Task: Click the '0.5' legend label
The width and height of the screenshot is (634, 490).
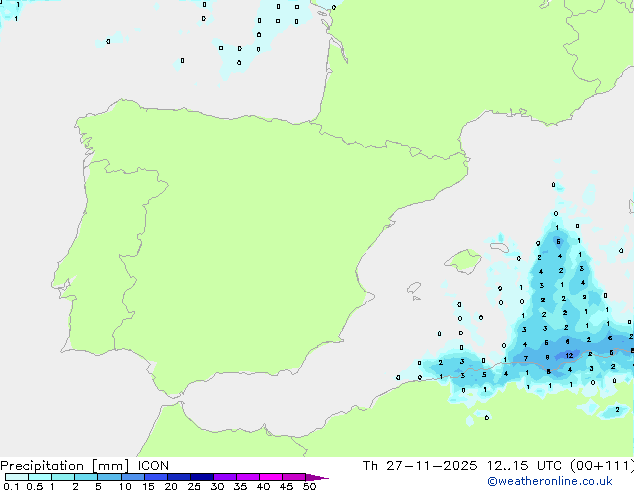Action: pyautogui.click(x=35, y=486)
